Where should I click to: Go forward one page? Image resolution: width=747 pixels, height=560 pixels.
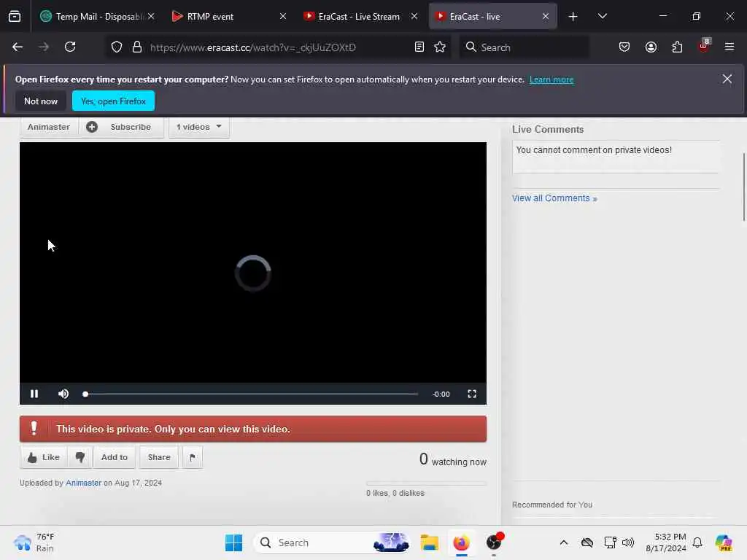(x=44, y=47)
